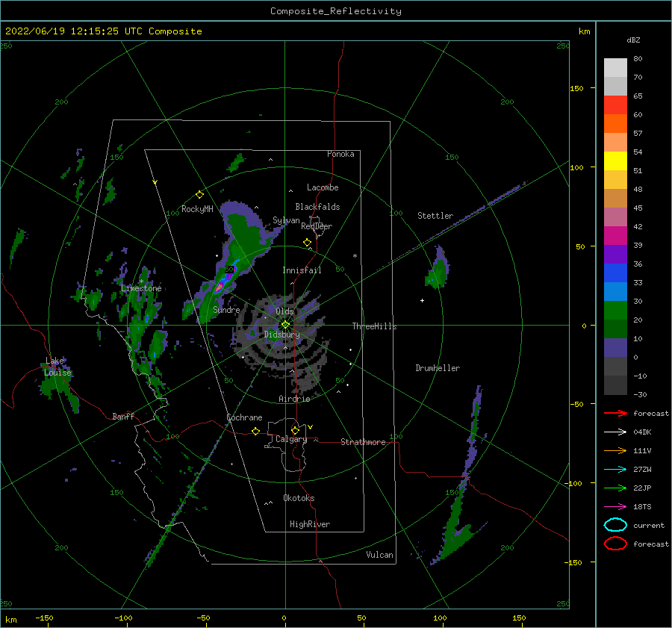Click the bright green 20-30 dBZ color band

click(x=615, y=311)
